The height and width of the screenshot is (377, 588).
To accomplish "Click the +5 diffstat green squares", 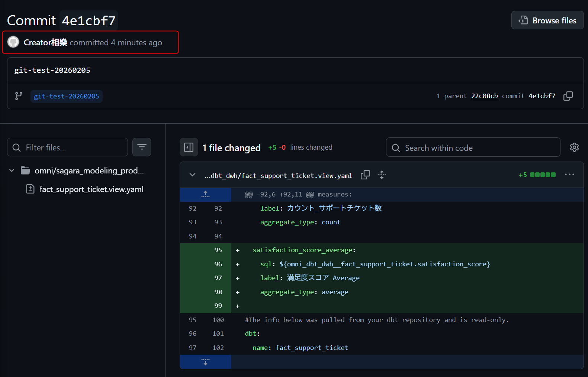I will (542, 175).
